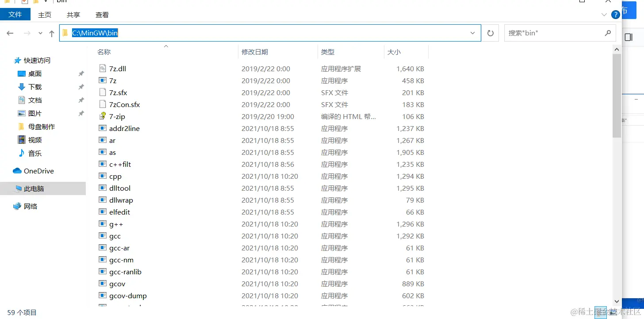Select the file name gcc-ranlib
Image resolution: width=644 pixels, height=319 pixels.
pos(125,272)
